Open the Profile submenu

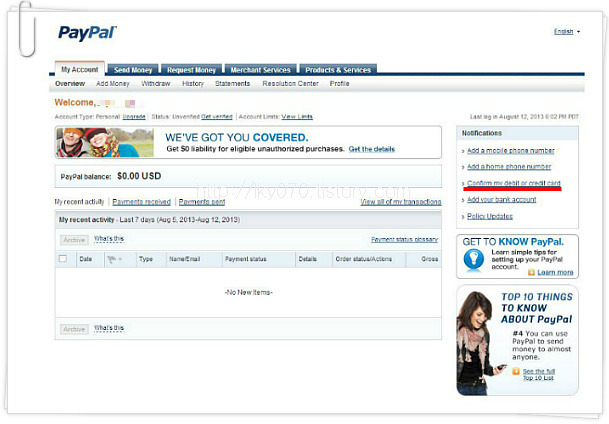coord(339,83)
